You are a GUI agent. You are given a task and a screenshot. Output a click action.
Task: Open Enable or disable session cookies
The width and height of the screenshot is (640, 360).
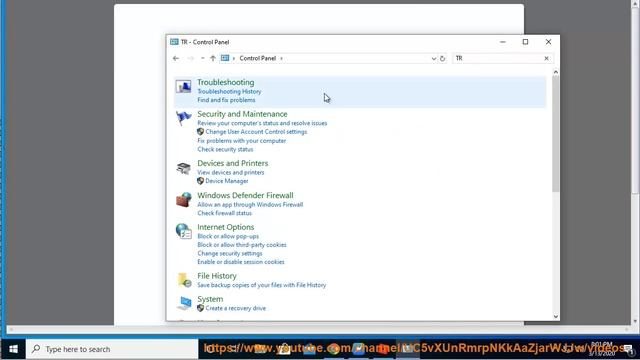click(x=241, y=262)
